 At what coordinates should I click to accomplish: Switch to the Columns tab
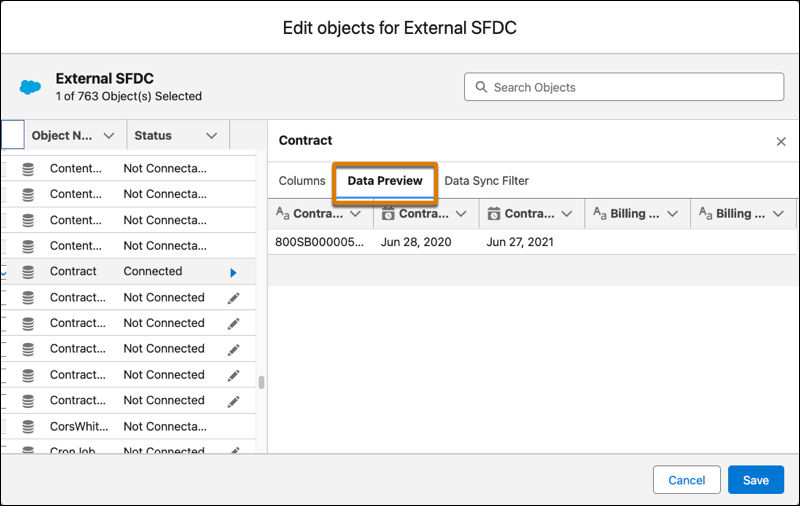click(x=302, y=181)
